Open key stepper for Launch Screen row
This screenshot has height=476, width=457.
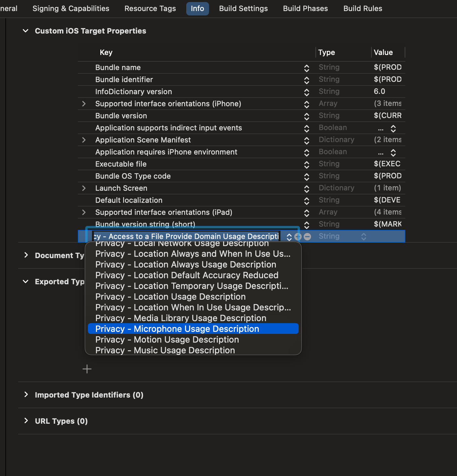click(307, 189)
